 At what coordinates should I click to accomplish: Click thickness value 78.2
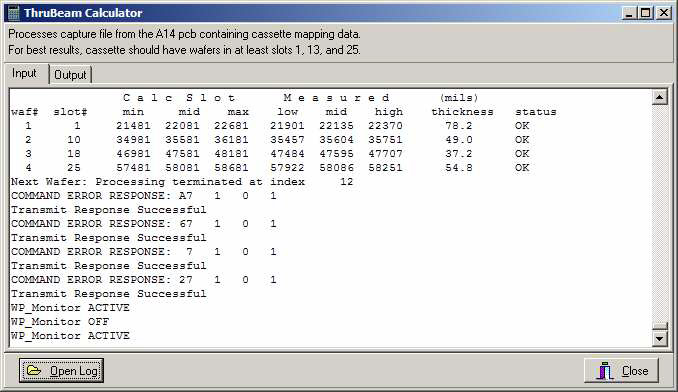(459, 126)
